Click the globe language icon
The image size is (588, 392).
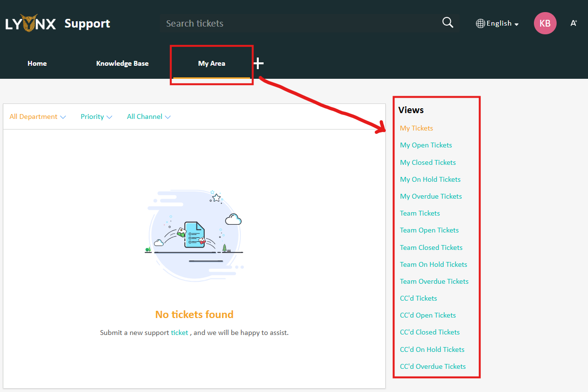480,23
